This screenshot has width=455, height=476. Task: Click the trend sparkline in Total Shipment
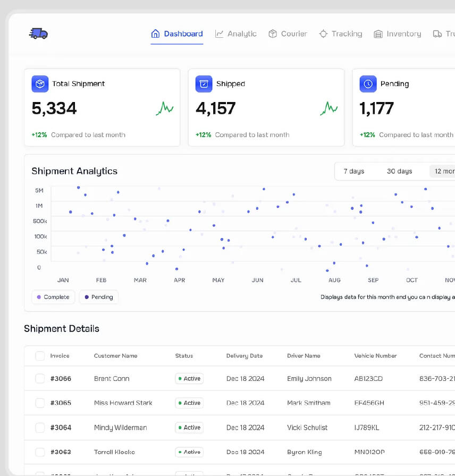[x=165, y=108]
